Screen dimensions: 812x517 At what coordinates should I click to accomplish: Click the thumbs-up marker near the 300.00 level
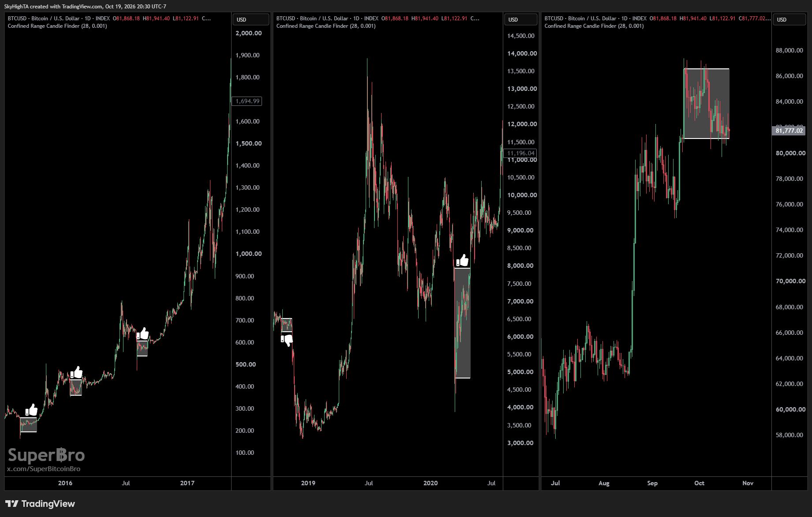[x=31, y=410]
